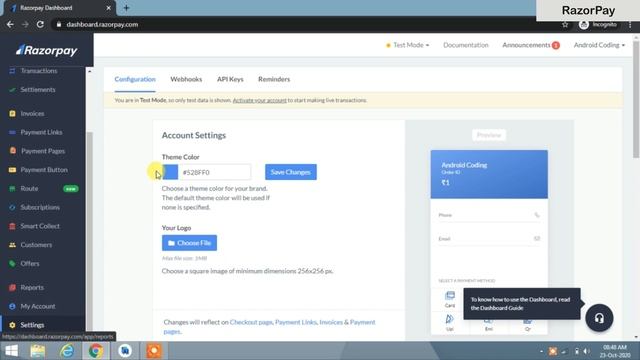Click theme color hex input field
This screenshot has height=360, width=640.
[x=215, y=172]
